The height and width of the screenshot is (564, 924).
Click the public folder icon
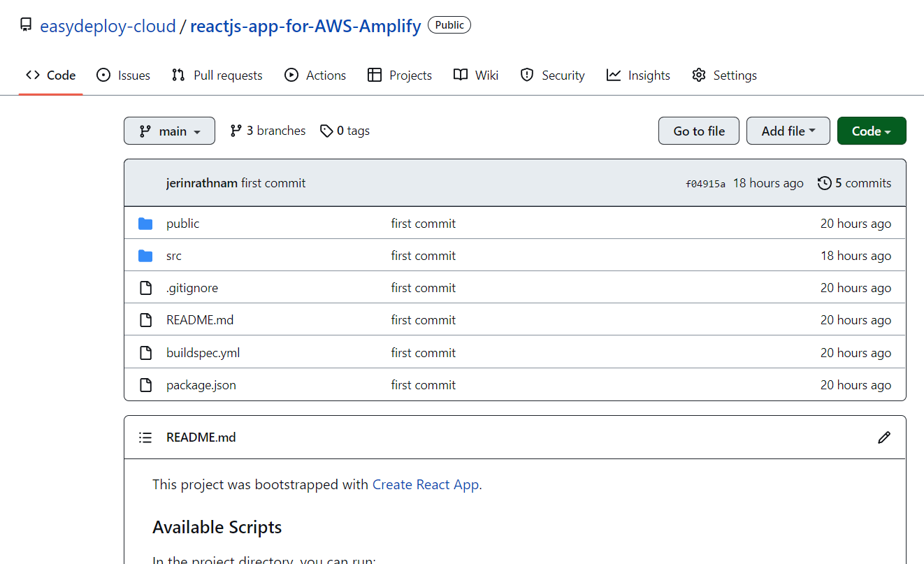[x=145, y=224]
